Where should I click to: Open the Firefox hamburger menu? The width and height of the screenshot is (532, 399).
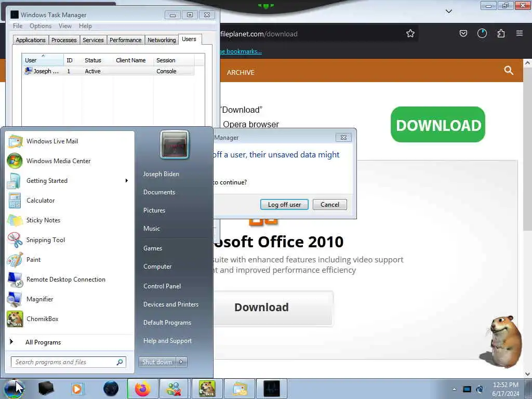(520, 33)
